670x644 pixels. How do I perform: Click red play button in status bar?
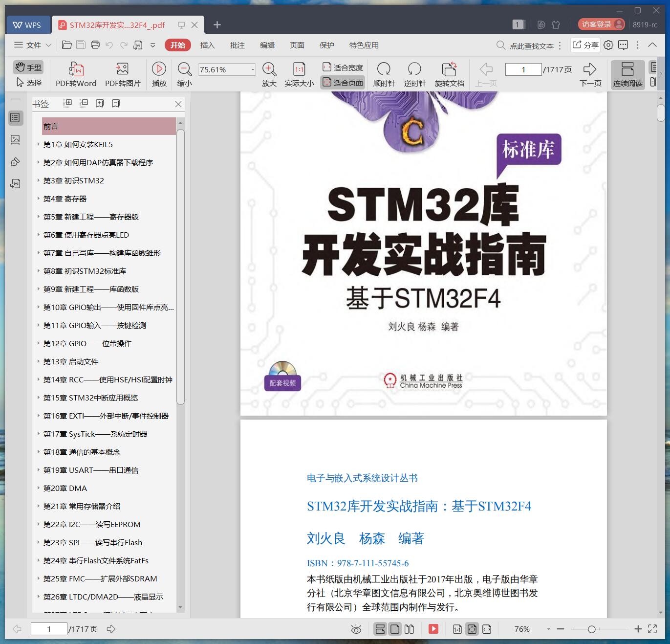433,629
